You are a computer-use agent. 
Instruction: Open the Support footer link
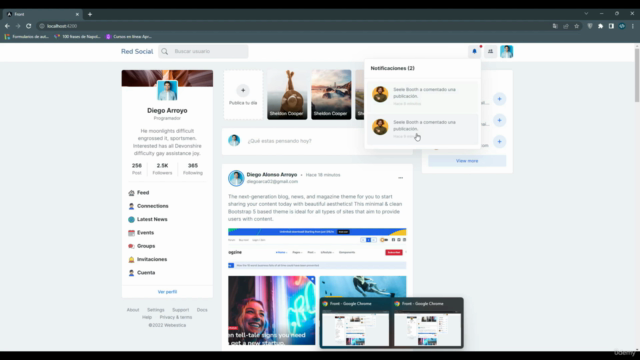tap(180, 310)
